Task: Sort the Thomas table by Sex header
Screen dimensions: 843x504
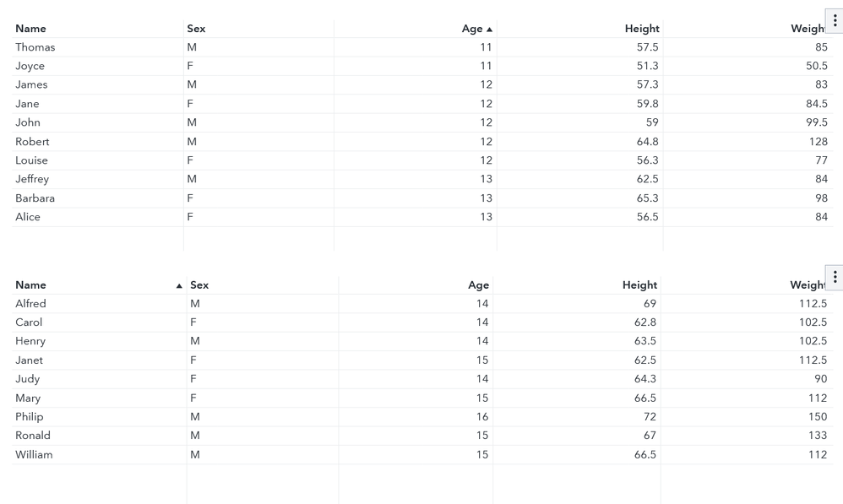Action: click(x=196, y=29)
